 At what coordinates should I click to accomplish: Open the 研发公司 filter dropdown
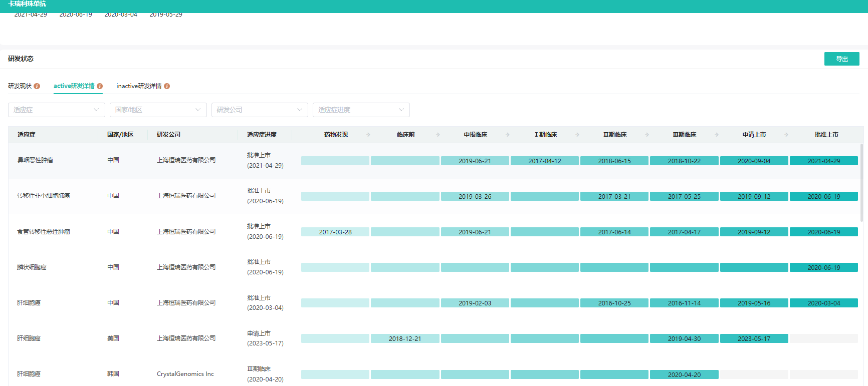click(260, 110)
